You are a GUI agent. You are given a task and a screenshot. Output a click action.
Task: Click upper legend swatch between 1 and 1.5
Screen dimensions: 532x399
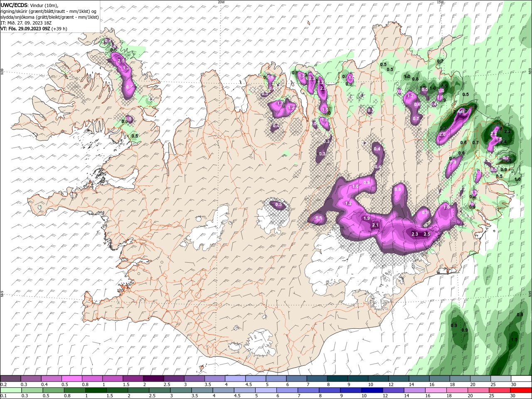click(x=113, y=379)
